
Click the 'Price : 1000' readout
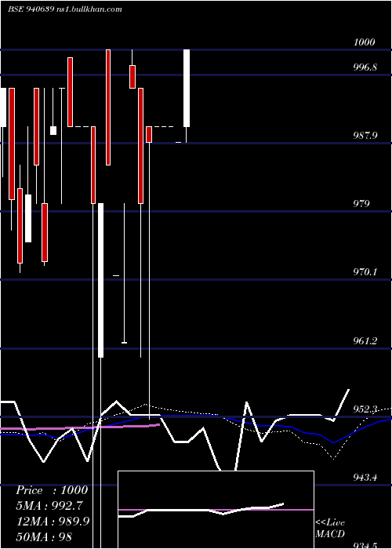(x=52, y=490)
